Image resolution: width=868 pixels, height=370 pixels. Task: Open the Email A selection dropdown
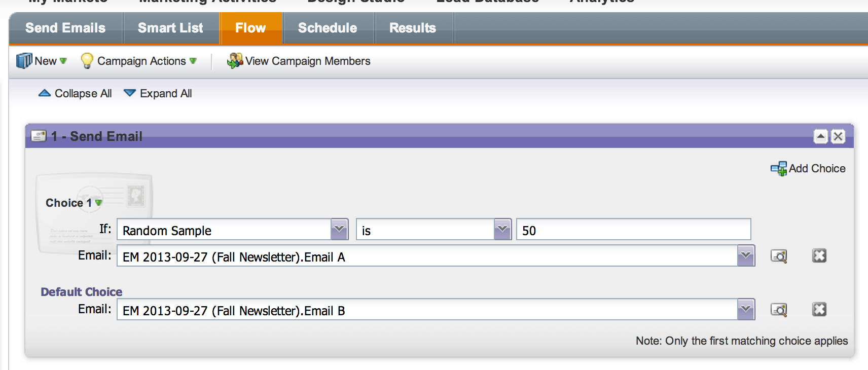point(746,256)
